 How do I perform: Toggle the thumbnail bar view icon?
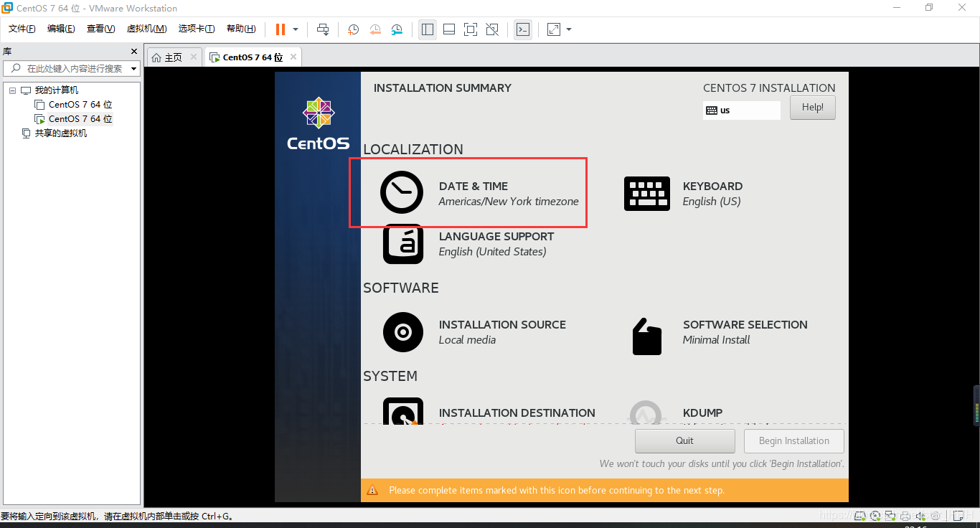click(x=449, y=29)
